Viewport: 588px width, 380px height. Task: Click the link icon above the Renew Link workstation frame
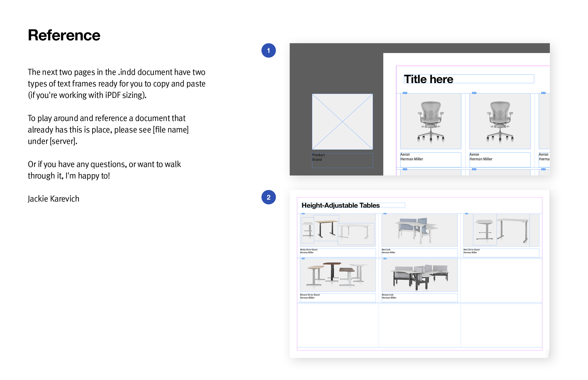[385, 259]
